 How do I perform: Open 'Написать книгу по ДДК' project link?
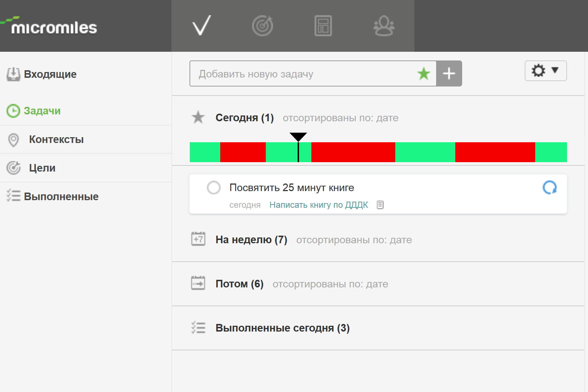[318, 205]
